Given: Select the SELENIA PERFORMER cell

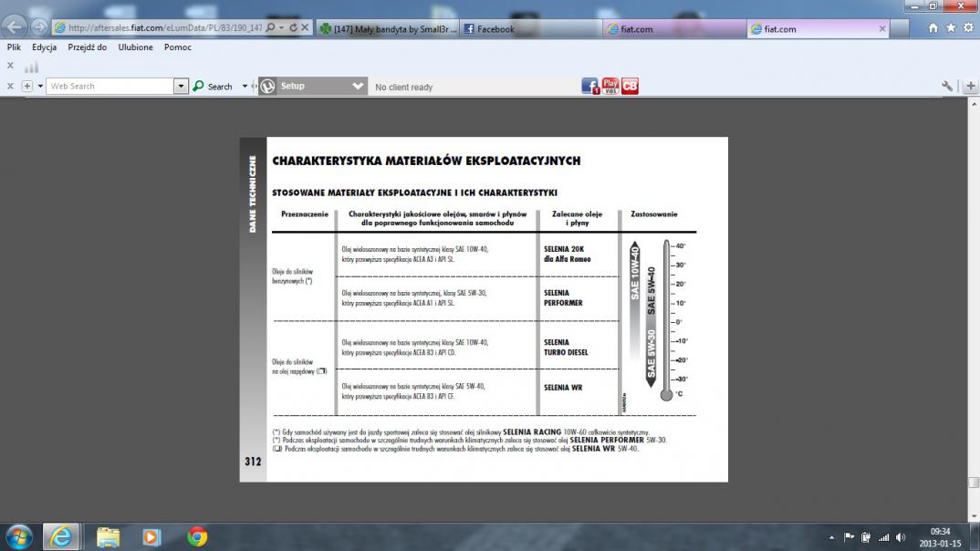Looking at the screenshot, I should [x=563, y=298].
